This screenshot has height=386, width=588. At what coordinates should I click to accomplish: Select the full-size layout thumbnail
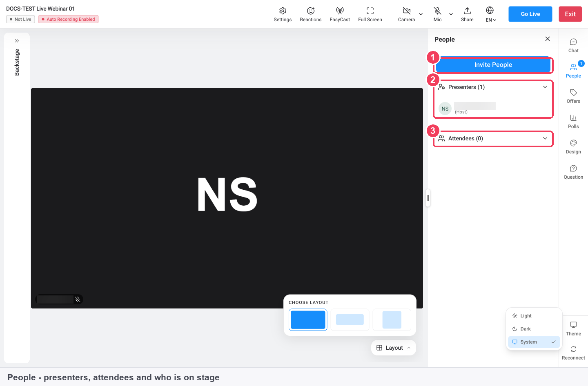(308, 319)
